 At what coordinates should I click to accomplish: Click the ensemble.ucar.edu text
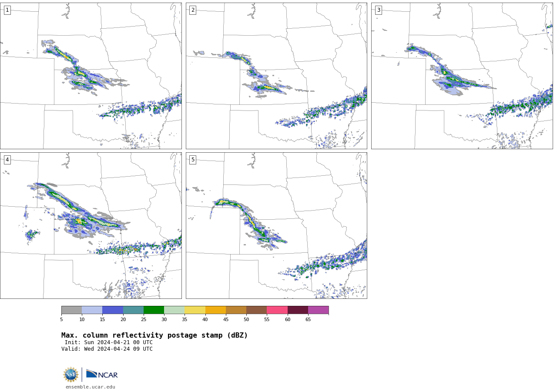click(91, 387)
